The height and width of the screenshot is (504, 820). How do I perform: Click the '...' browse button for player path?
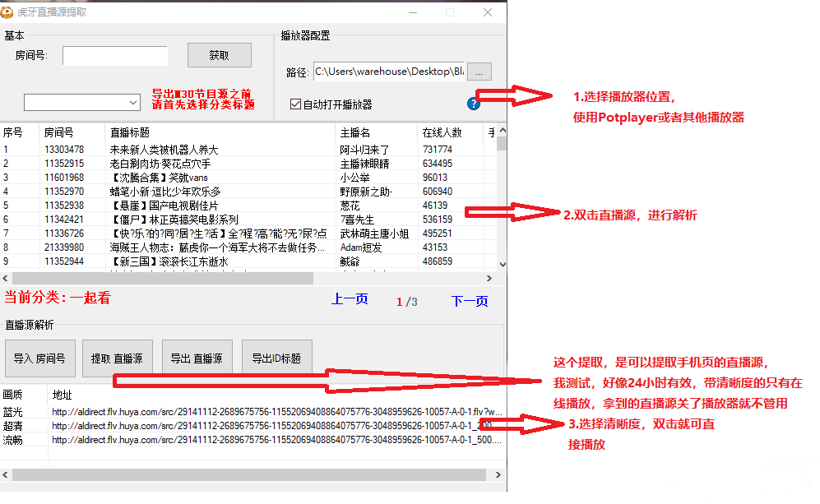(479, 72)
